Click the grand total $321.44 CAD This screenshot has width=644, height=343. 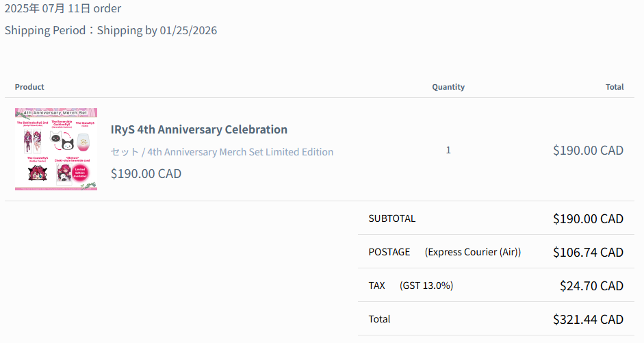[588, 320]
